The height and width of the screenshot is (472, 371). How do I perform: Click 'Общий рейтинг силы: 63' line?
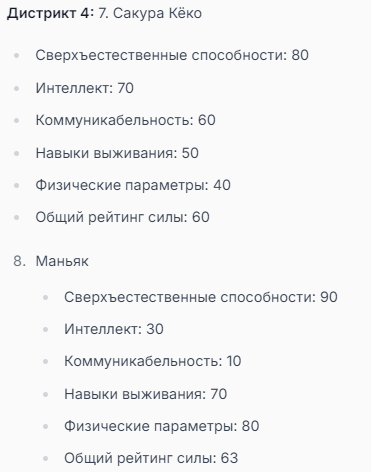tap(151, 458)
